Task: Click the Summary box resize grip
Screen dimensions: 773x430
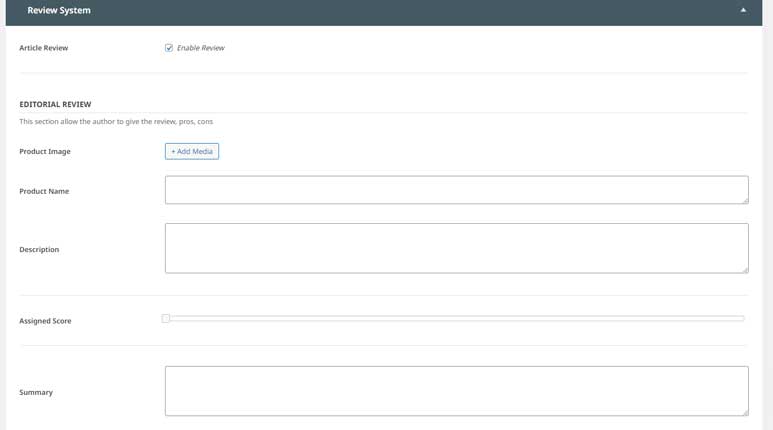Action: click(x=744, y=412)
